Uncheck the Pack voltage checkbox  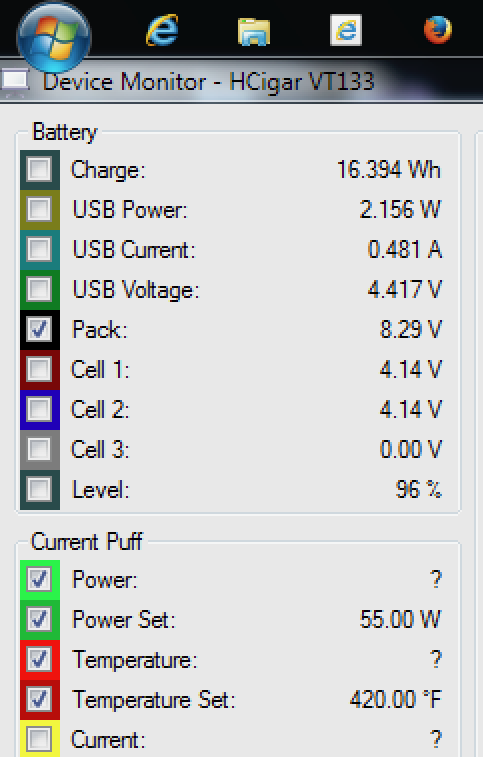coord(39,330)
